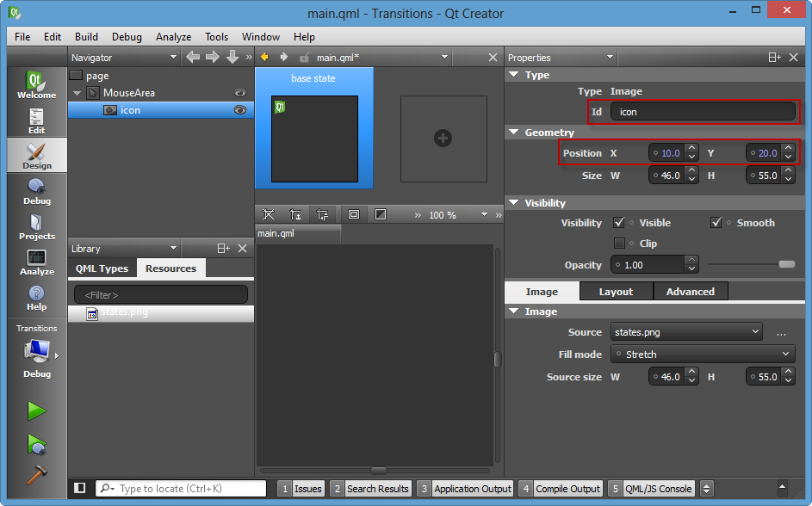Decrease the Size H value
Screen dimensions: 812x506
coord(788,180)
